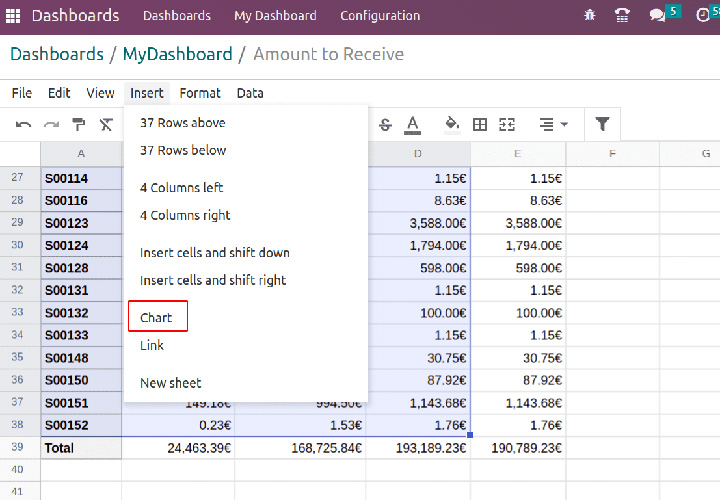The height and width of the screenshot is (500, 720).
Task: Click cell 0.23€ in row 38
Action: (x=178, y=425)
